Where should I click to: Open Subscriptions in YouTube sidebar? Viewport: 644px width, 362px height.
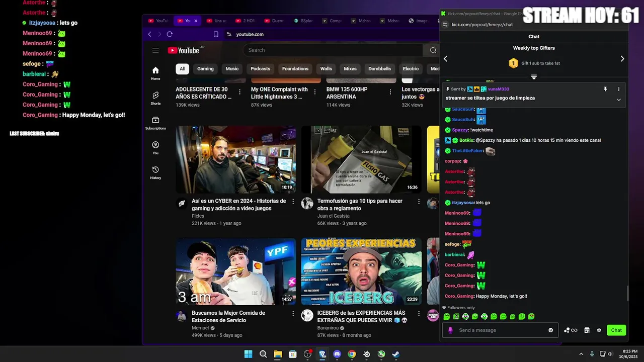coord(155,123)
